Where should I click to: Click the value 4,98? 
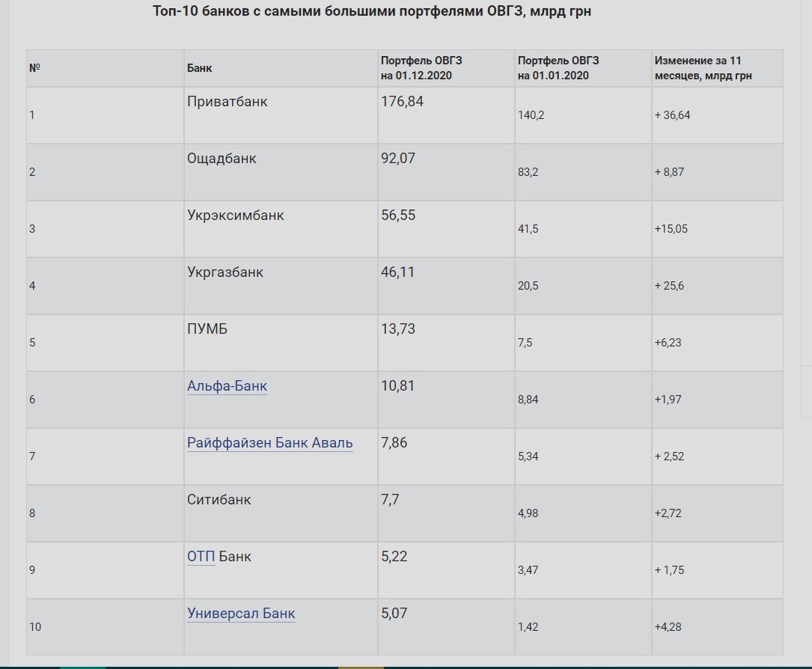coord(528,513)
